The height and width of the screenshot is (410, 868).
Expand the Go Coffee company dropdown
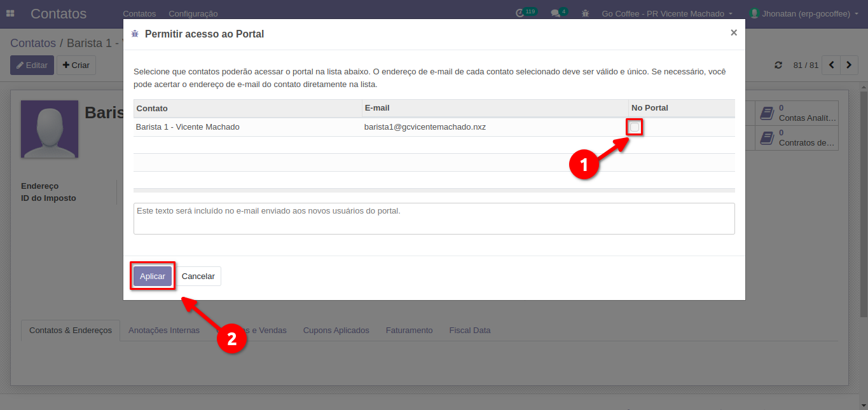click(667, 13)
